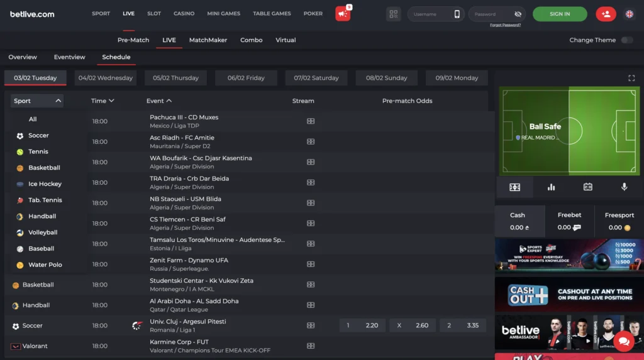Click stream icon for TRA Draria match
The image size is (644, 360).
coord(311,182)
